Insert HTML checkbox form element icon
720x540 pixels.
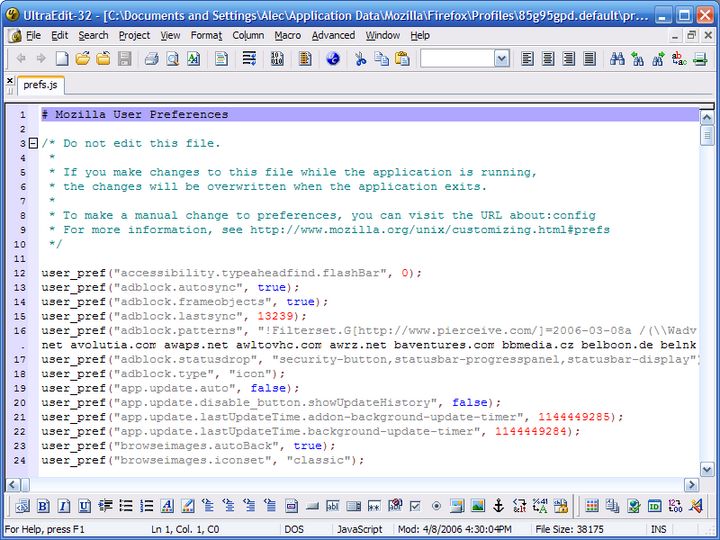click(x=416, y=506)
